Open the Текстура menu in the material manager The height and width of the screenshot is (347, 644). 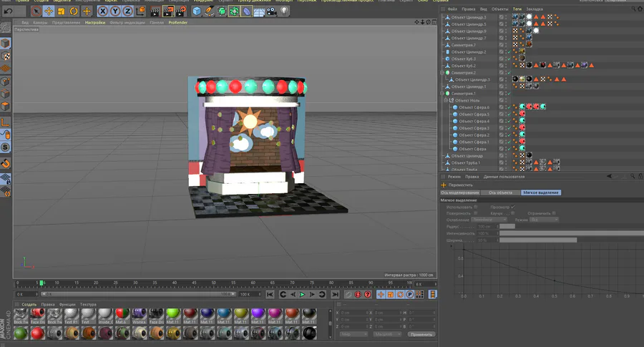pos(88,305)
